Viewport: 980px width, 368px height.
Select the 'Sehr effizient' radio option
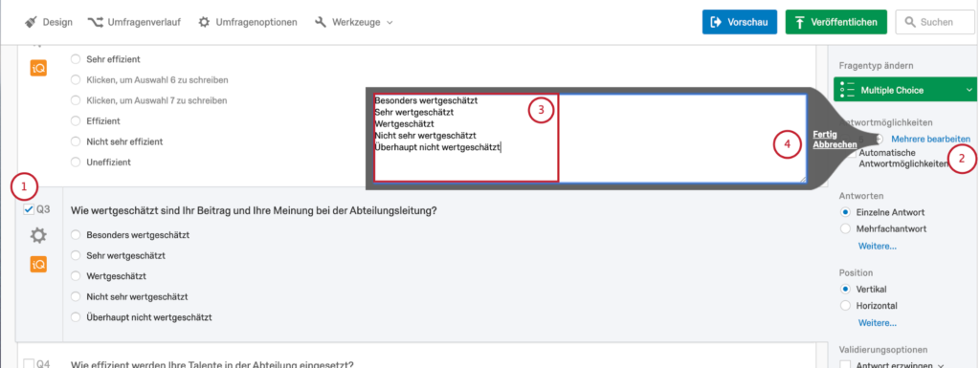tap(76, 59)
